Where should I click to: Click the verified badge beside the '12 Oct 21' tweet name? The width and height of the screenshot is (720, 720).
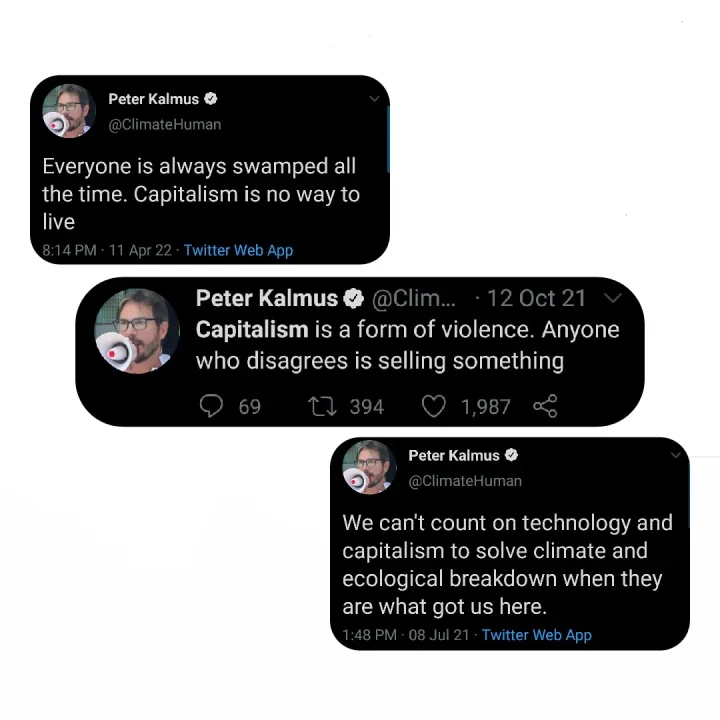[353, 298]
